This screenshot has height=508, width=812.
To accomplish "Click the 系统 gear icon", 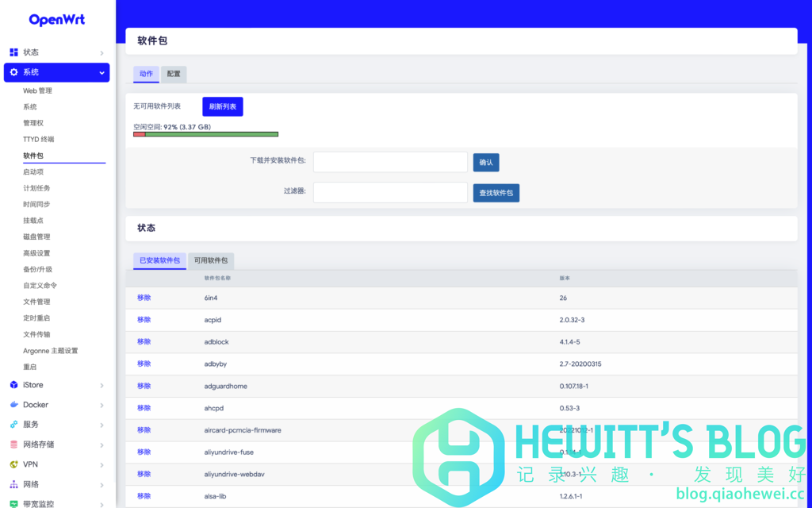I will [x=13, y=72].
